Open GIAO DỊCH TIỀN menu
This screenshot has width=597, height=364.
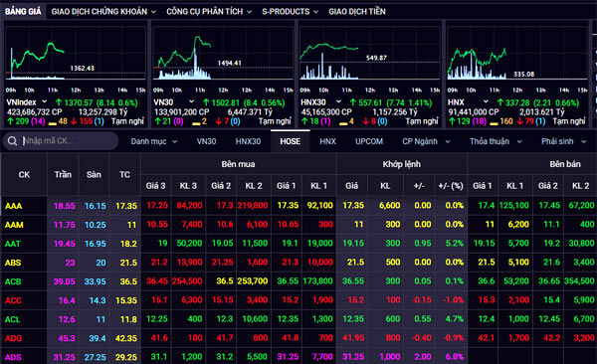click(x=357, y=12)
